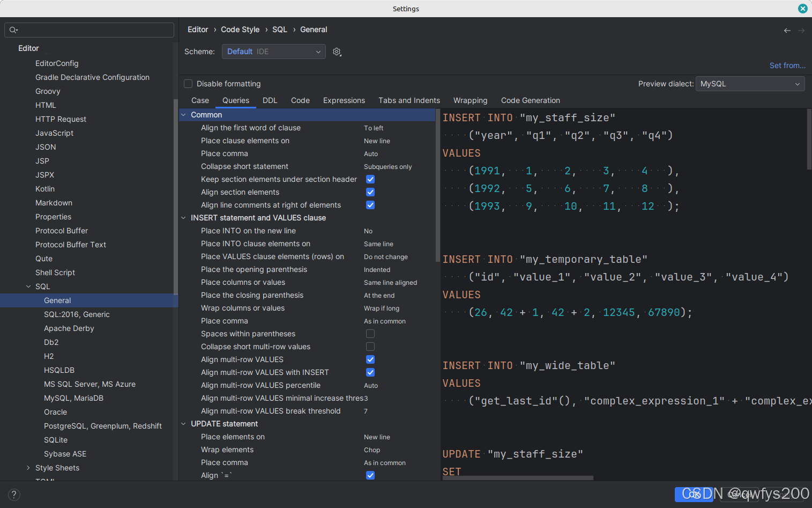
Task: Enable Collapse short multi-row values checkbox
Action: point(370,347)
